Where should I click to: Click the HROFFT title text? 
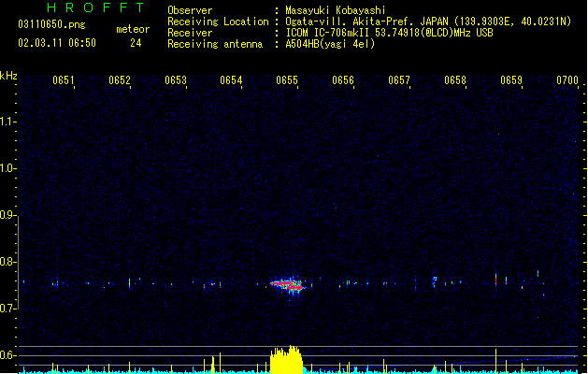click(x=95, y=7)
